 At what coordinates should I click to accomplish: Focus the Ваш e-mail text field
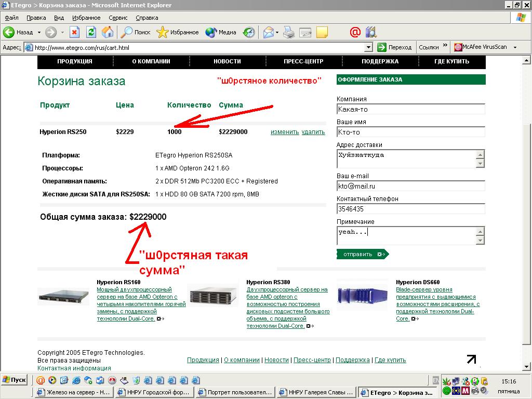410,186
